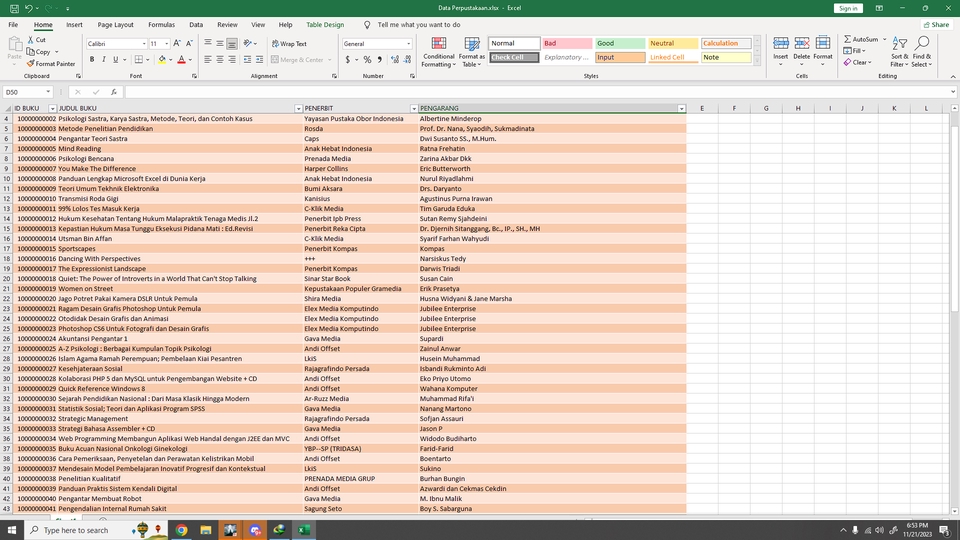The width and height of the screenshot is (960, 540).
Task: Click the Increase Indent icon
Action: click(x=260, y=60)
